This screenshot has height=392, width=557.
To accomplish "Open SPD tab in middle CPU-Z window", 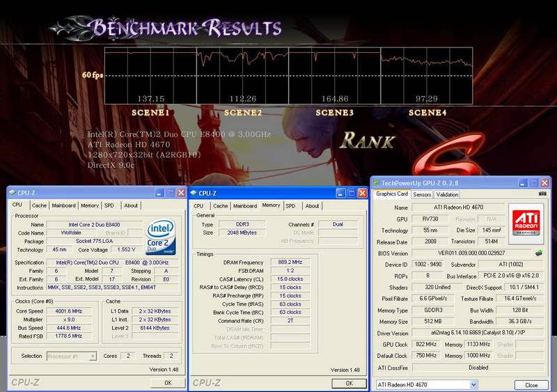I will pyautogui.click(x=290, y=206).
